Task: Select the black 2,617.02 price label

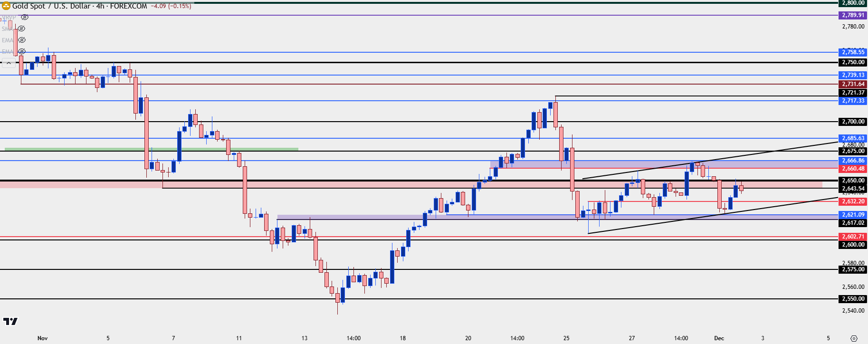Action: [853, 223]
